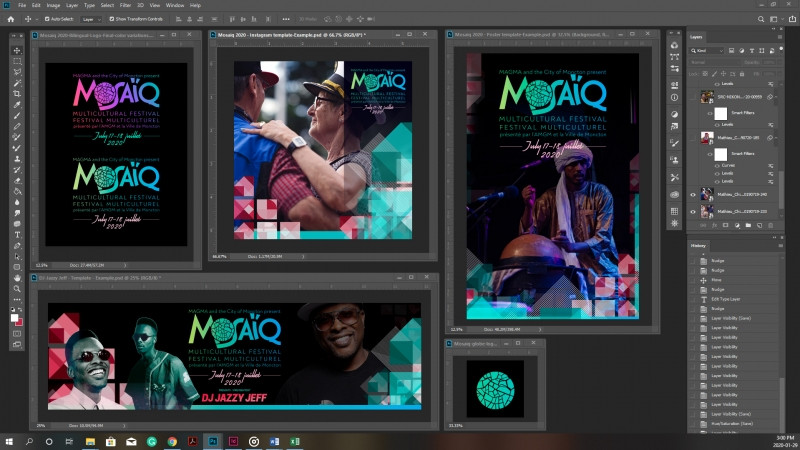Open the File menu
This screenshot has width=800, height=450.
coord(22,5)
